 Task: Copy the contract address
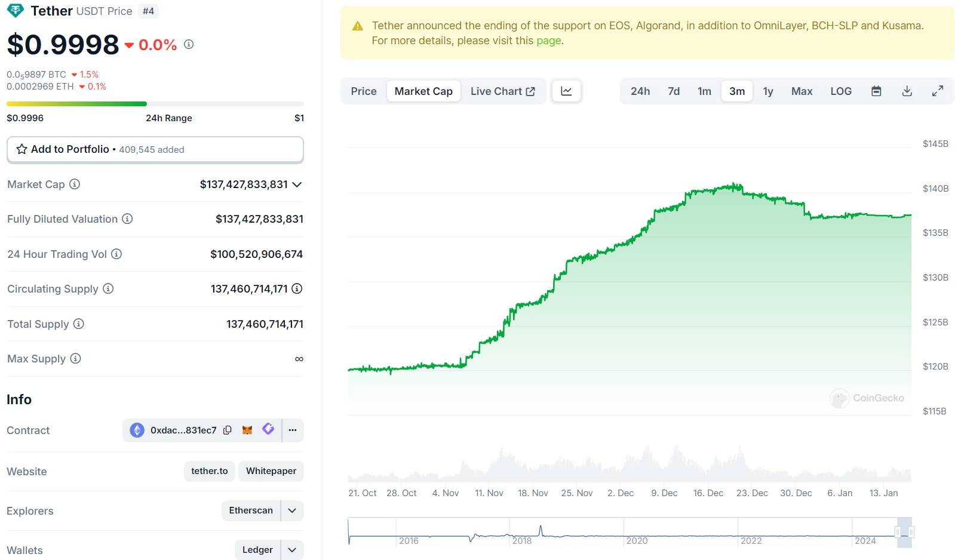pyautogui.click(x=228, y=430)
